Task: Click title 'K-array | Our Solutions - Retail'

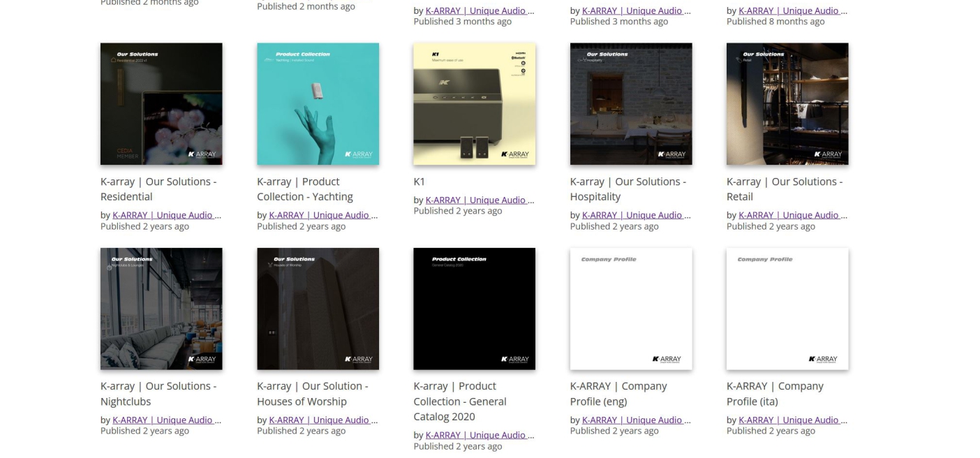Action: [x=785, y=189]
